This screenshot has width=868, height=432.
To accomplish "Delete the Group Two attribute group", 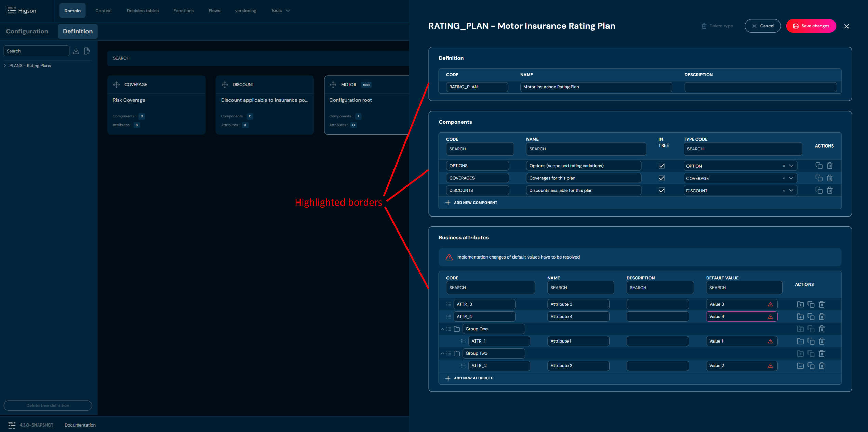I will click(x=822, y=353).
